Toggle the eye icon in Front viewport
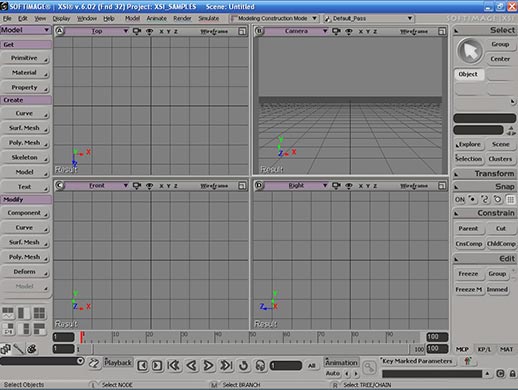Image resolution: width=518 pixels, height=390 pixels. tap(149, 186)
